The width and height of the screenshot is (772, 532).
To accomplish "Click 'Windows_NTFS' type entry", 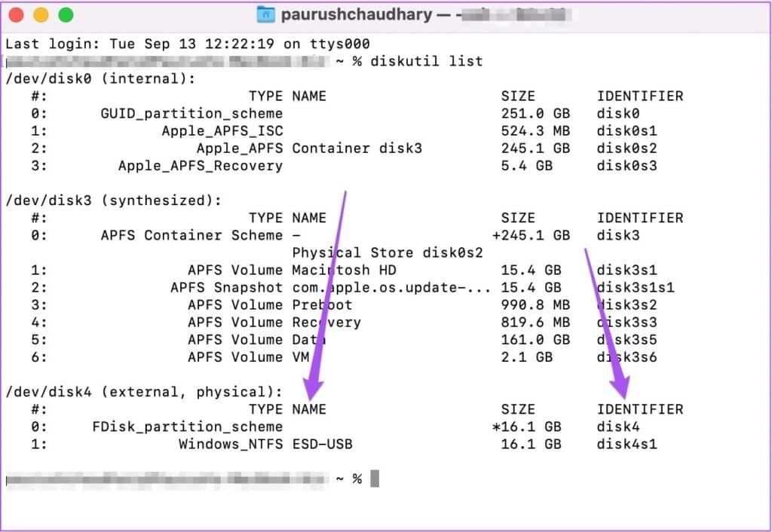I will pos(231,444).
